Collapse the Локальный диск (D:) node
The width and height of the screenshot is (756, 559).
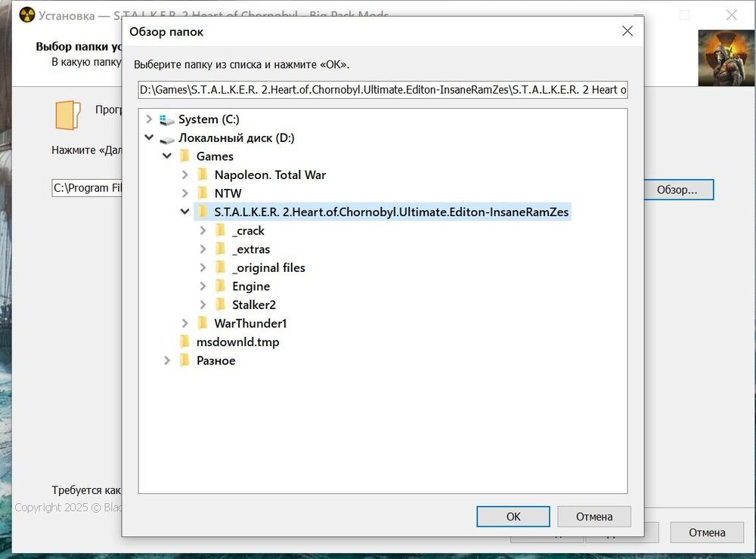149,138
